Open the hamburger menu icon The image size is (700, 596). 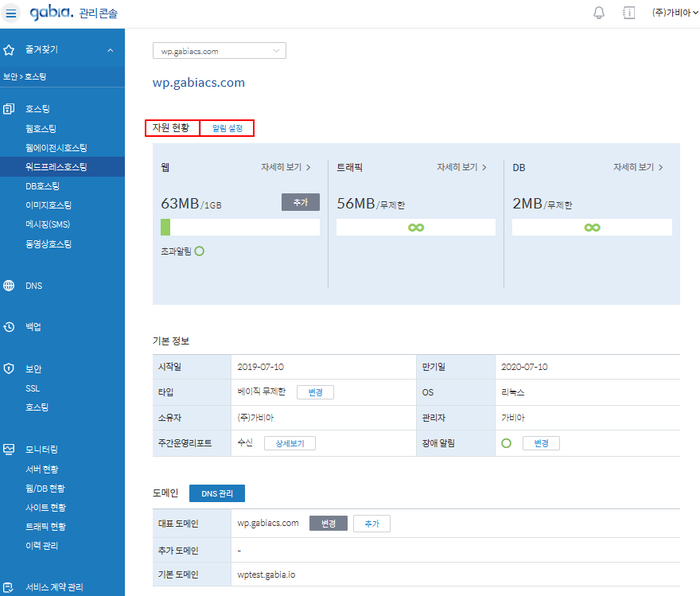tap(12, 14)
